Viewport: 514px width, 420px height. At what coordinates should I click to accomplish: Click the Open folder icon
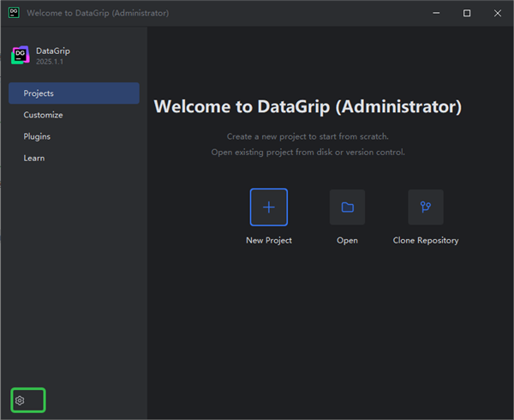click(347, 207)
